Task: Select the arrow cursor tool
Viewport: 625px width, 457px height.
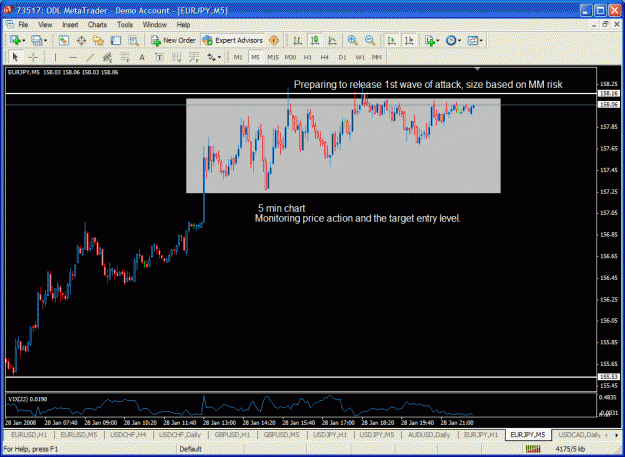Action: pos(16,57)
